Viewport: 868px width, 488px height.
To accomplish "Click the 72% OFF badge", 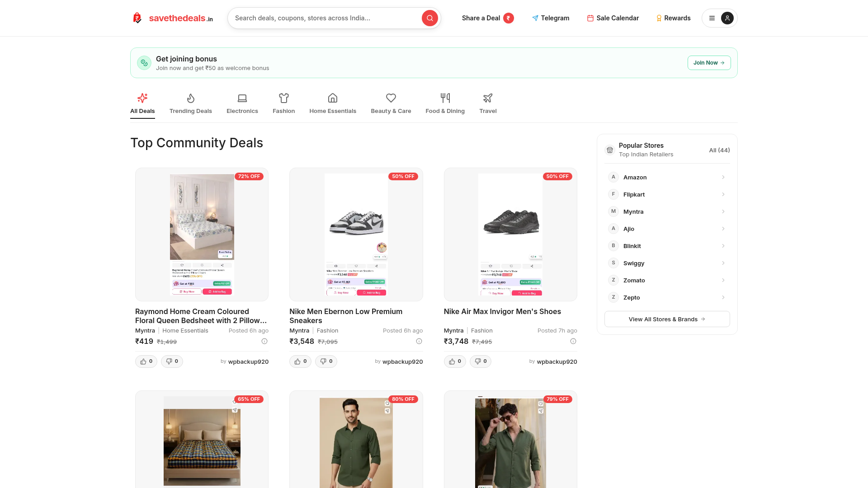I will [249, 176].
